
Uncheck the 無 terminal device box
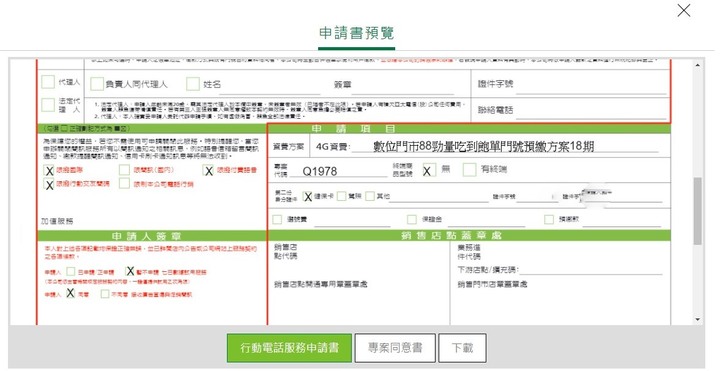pyautogui.click(x=428, y=170)
